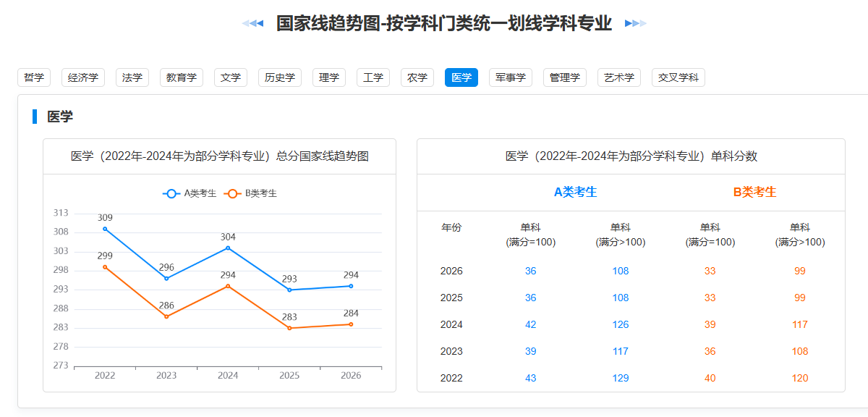Select the 理学 tab

(329, 77)
